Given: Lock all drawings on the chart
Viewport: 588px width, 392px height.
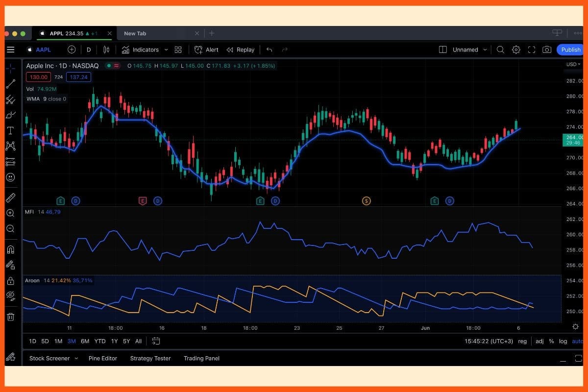Looking at the screenshot, I should [10, 281].
